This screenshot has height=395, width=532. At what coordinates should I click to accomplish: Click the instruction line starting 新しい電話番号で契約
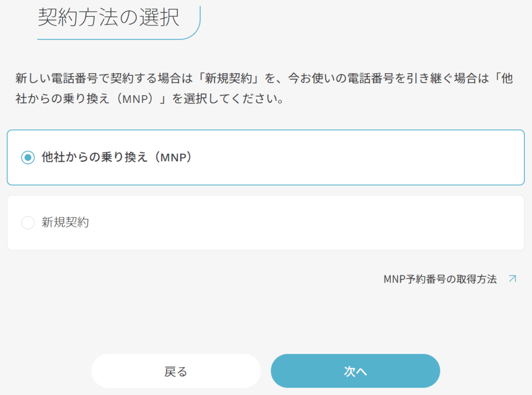[264, 78]
